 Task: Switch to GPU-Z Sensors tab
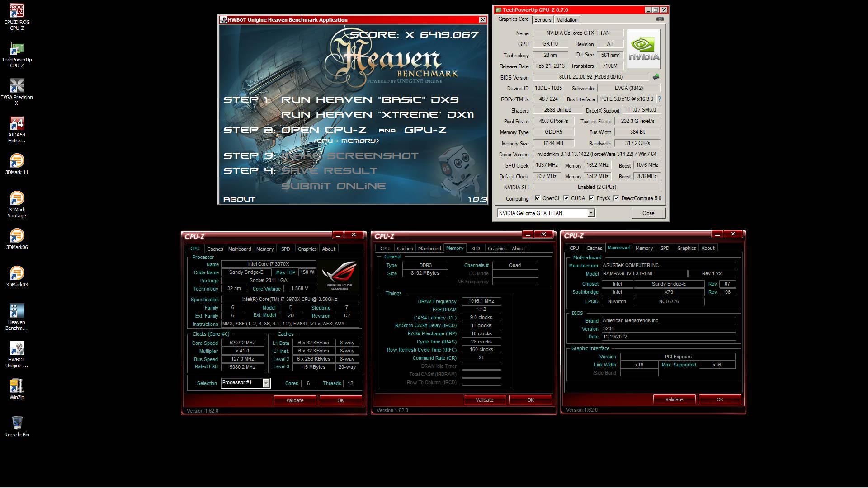(542, 20)
